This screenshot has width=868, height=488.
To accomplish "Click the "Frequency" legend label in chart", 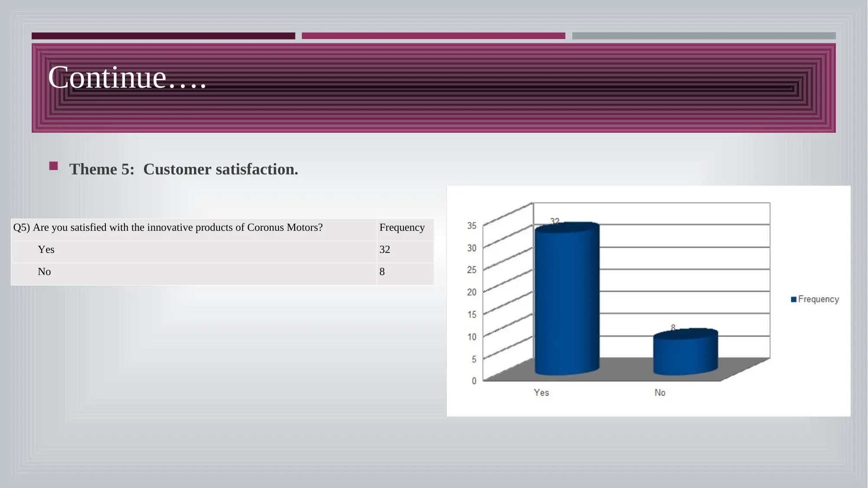I will pyautogui.click(x=819, y=299).
